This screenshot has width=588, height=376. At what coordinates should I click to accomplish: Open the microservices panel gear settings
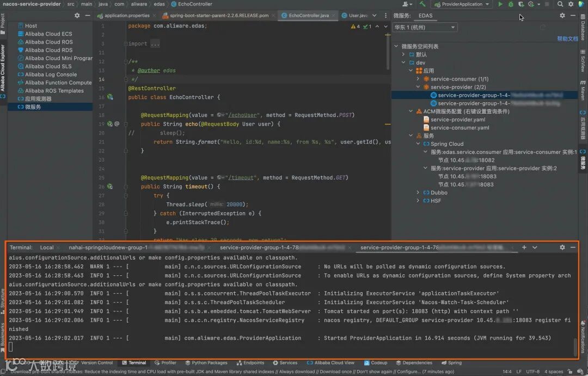pyautogui.click(x=562, y=16)
